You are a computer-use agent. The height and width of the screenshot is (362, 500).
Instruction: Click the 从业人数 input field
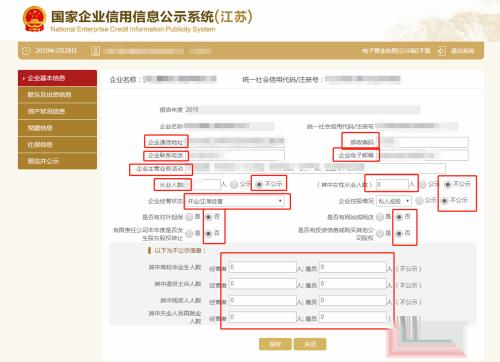pos(206,184)
